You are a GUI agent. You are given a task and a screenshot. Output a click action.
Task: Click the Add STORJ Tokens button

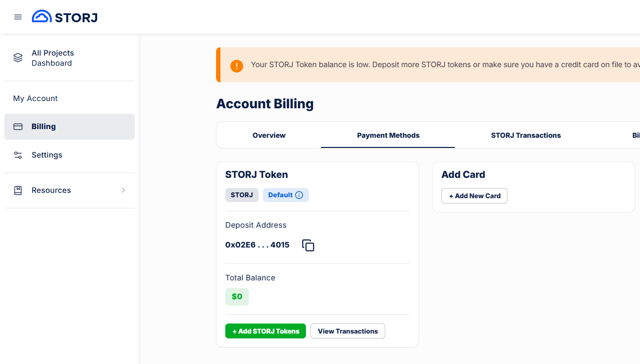click(x=265, y=331)
